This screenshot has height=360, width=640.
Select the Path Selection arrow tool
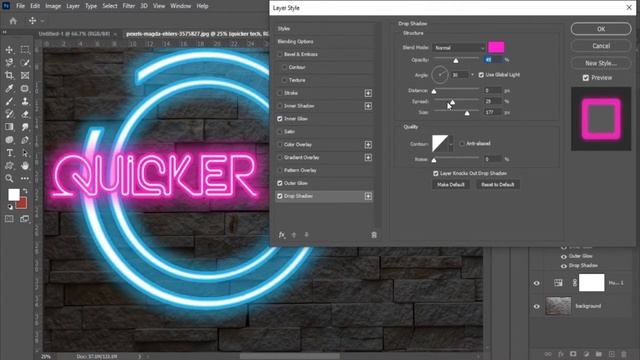coord(25,153)
